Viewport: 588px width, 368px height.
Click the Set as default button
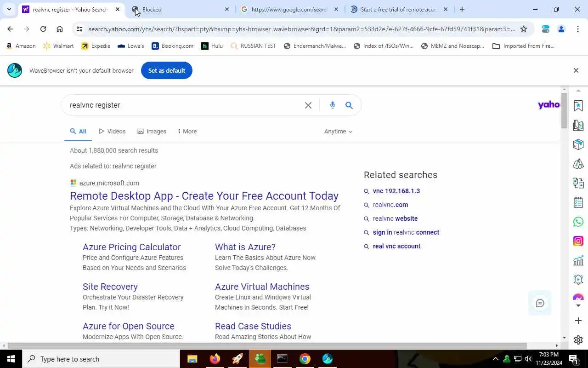(x=167, y=70)
